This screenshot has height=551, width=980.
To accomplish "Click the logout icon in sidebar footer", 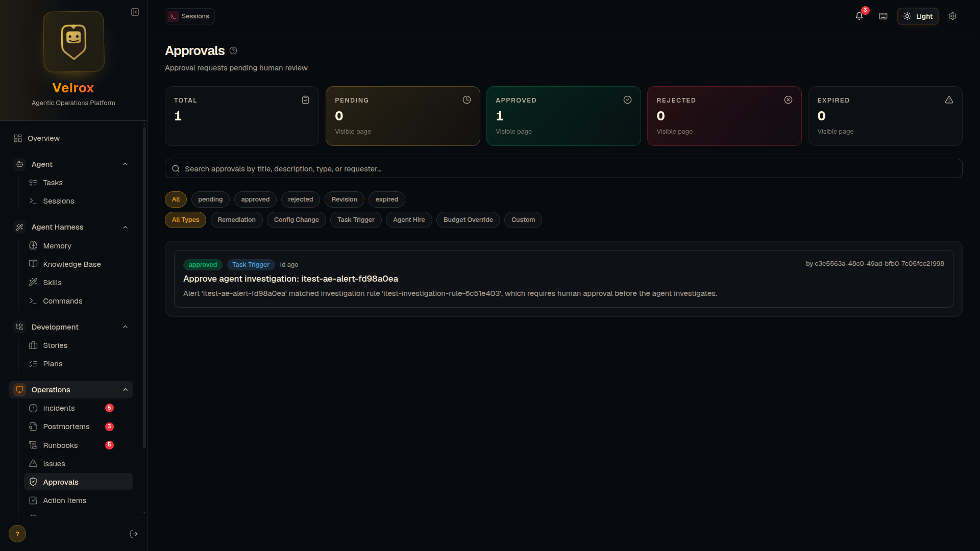I will [134, 534].
